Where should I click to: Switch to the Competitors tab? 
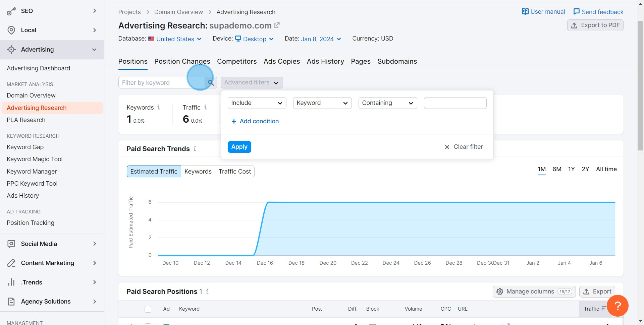pyautogui.click(x=237, y=61)
